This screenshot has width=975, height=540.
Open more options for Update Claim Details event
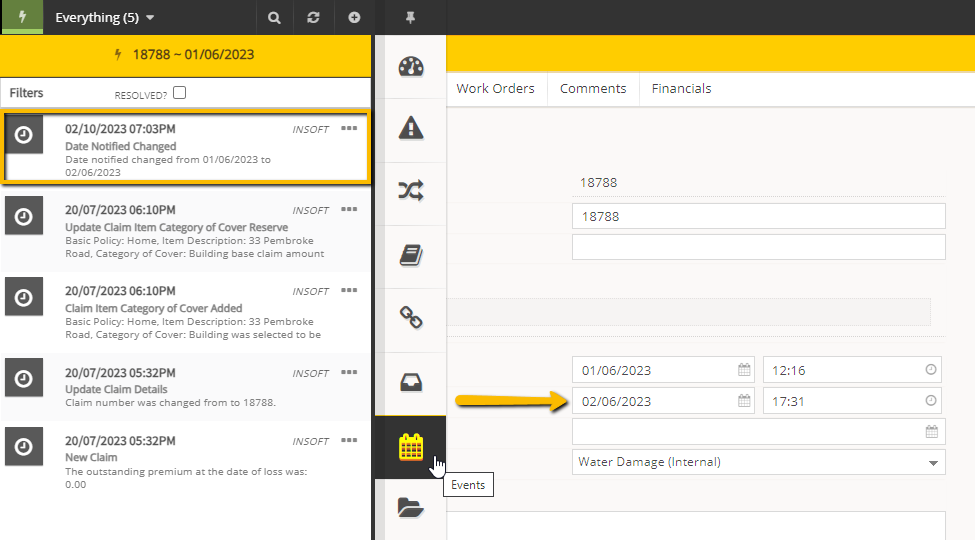click(349, 372)
